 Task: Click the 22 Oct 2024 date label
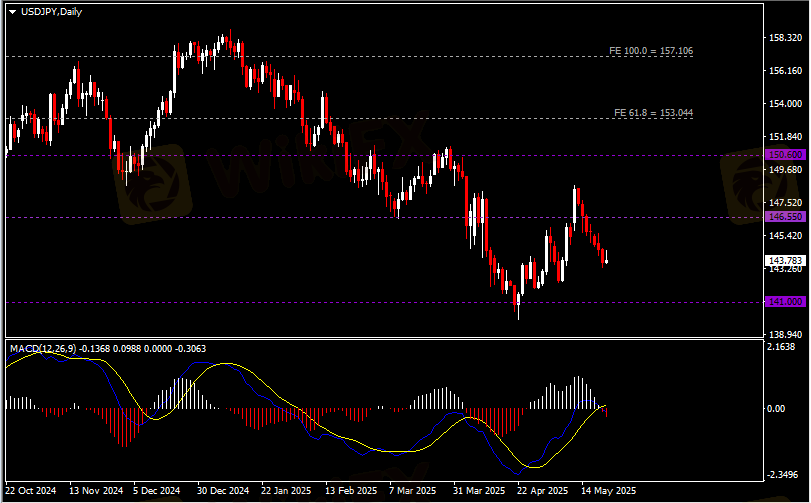pos(31,490)
